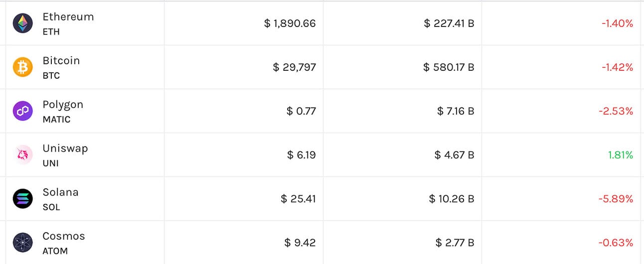The width and height of the screenshot is (644, 264).
Task: Click Uniswap green 1.81% change
Action: click(621, 155)
